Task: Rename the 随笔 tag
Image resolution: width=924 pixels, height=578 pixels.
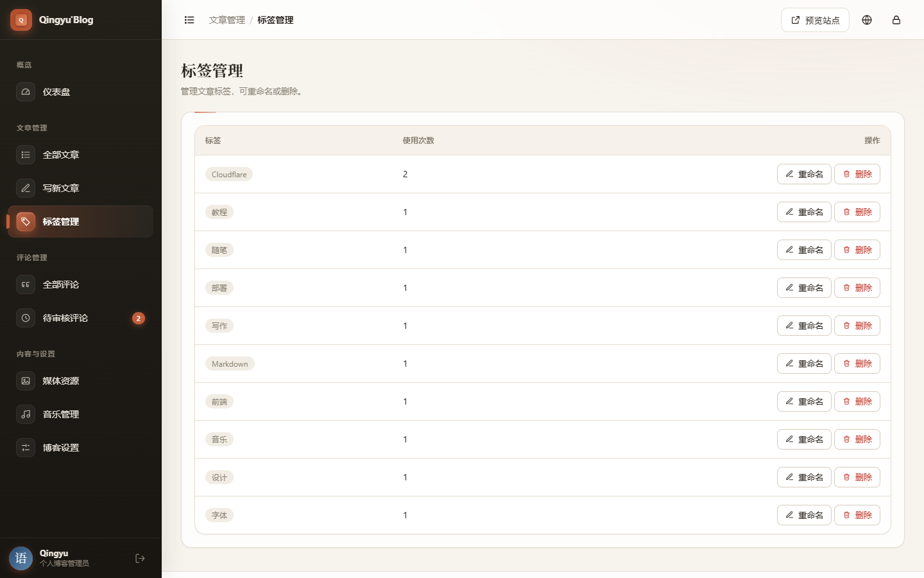Action: pos(804,250)
